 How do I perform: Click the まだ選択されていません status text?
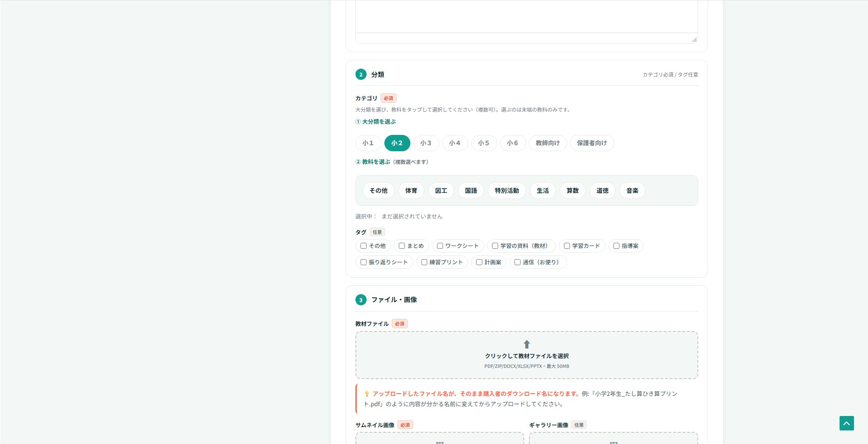click(412, 217)
